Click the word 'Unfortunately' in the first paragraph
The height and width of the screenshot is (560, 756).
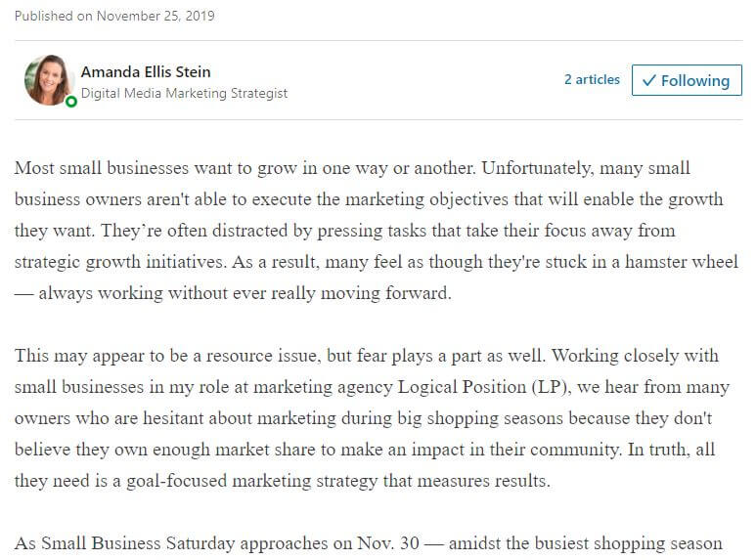click(x=536, y=168)
